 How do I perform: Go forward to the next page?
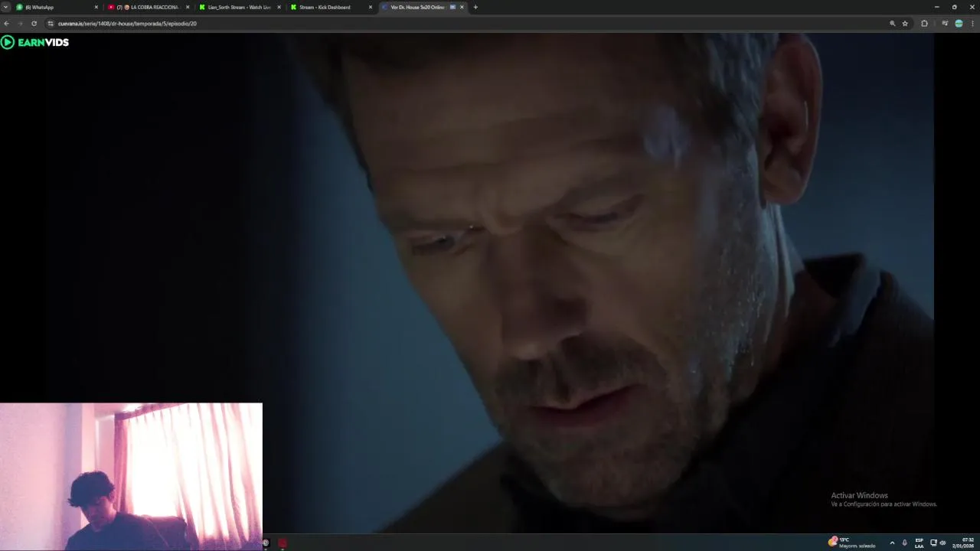pos(20,24)
